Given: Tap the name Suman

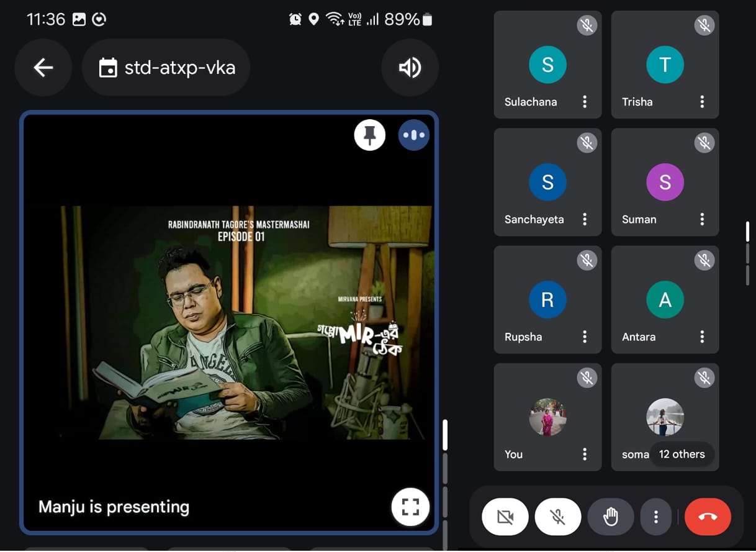Looking at the screenshot, I should point(639,219).
